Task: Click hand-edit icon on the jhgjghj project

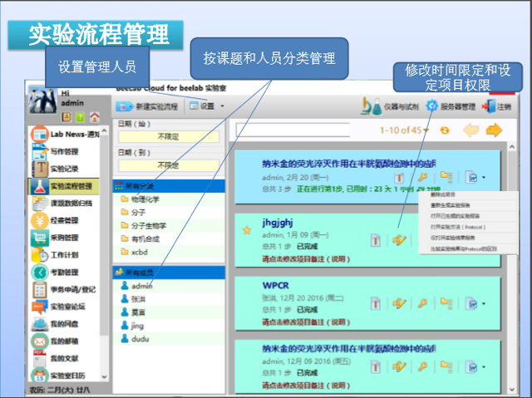Action: click(x=399, y=240)
